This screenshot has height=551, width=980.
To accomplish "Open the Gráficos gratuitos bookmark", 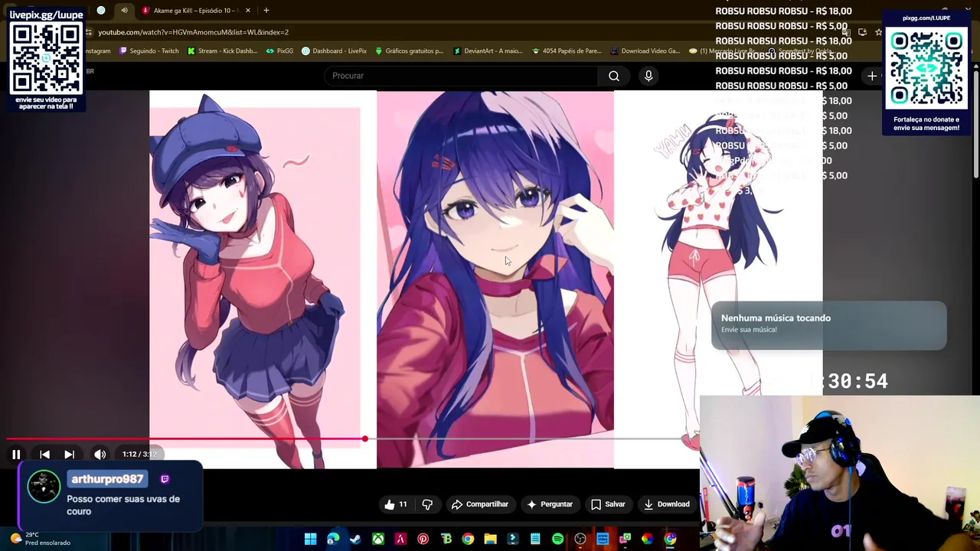I will point(409,51).
